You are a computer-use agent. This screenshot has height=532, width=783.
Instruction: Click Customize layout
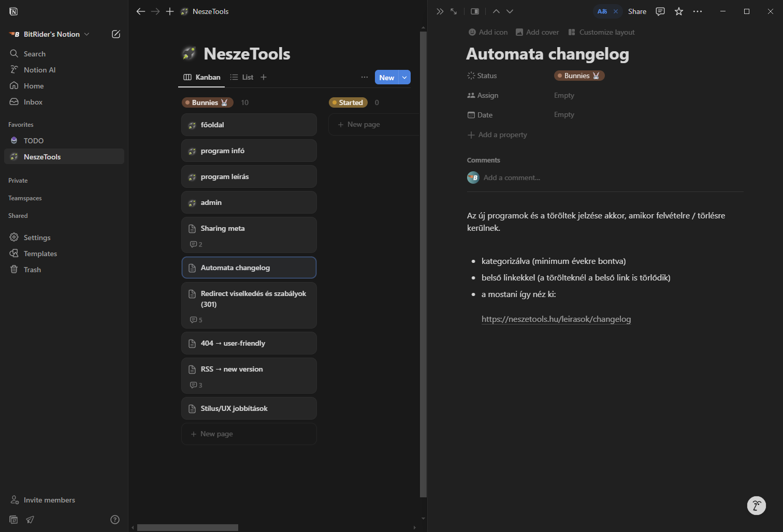point(602,32)
